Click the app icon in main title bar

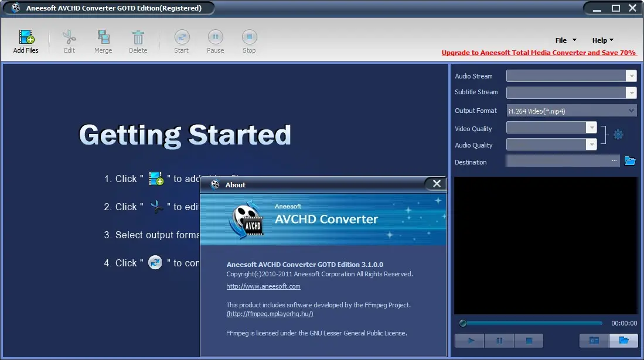pyautogui.click(x=16, y=8)
